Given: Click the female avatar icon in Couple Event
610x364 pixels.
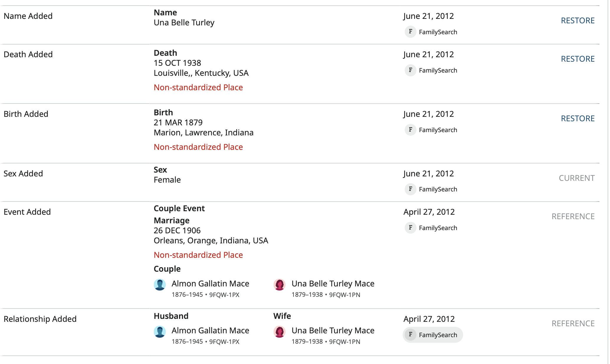Looking at the screenshot, I should pos(279,285).
